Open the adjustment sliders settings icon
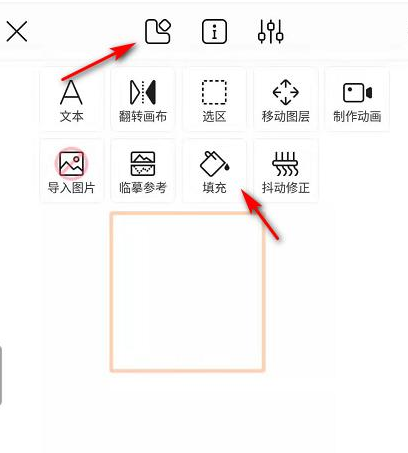The height and width of the screenshot is (453, 408). point(271,32)
